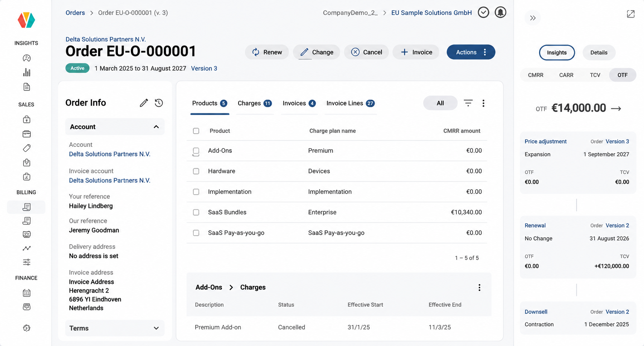Viewport: 644px width, 346px height.
Task: Go to Orders breadcrumb link
Action: 75,13
